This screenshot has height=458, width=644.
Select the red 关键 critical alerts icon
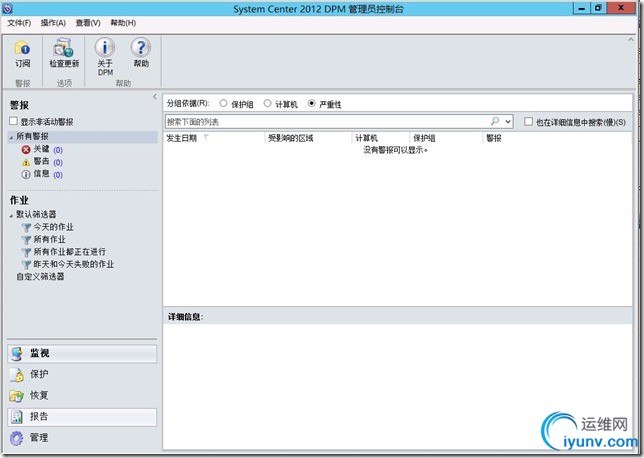tap(26, 150)
